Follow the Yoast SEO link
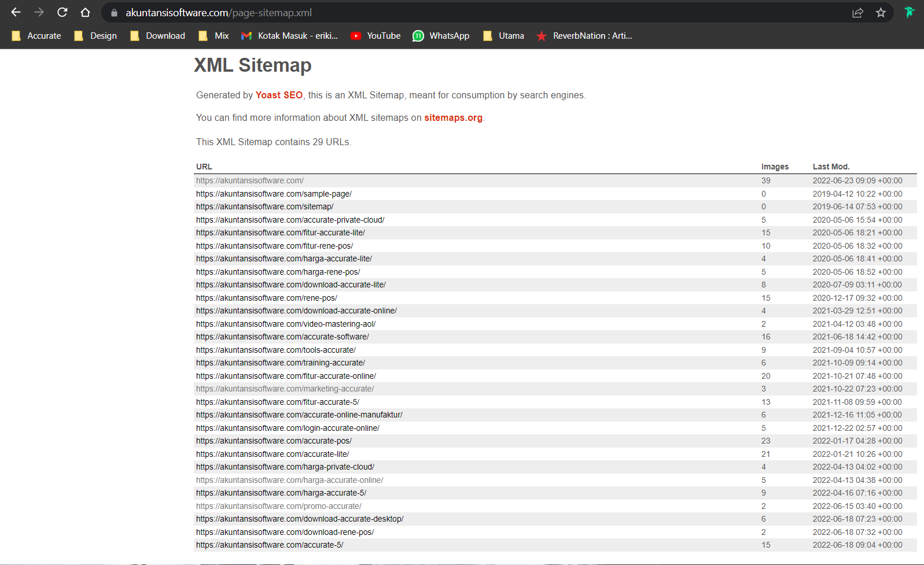 279,95
